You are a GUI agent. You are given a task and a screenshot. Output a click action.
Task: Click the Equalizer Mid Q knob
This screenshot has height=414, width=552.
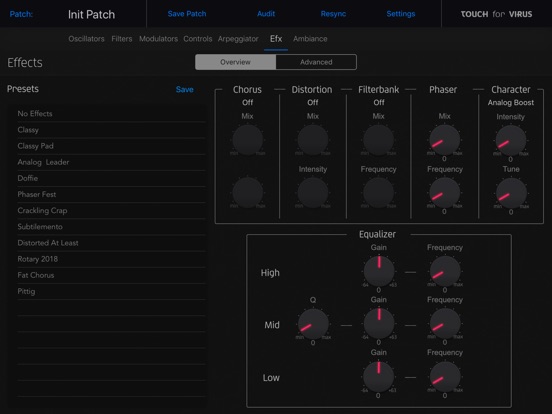tap(313, 324)
